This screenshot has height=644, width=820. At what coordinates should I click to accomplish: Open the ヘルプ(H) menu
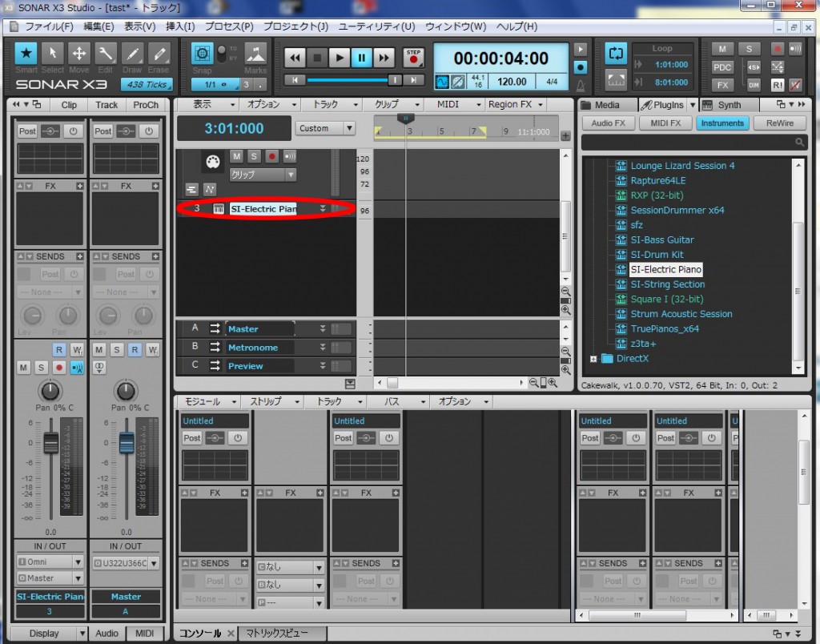tap(517, 26)
